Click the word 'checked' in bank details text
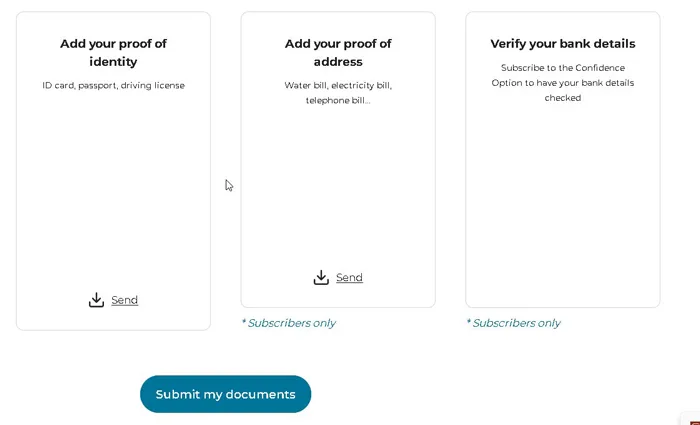The height and width of the screenshot is (425, 700). (562, 98)
